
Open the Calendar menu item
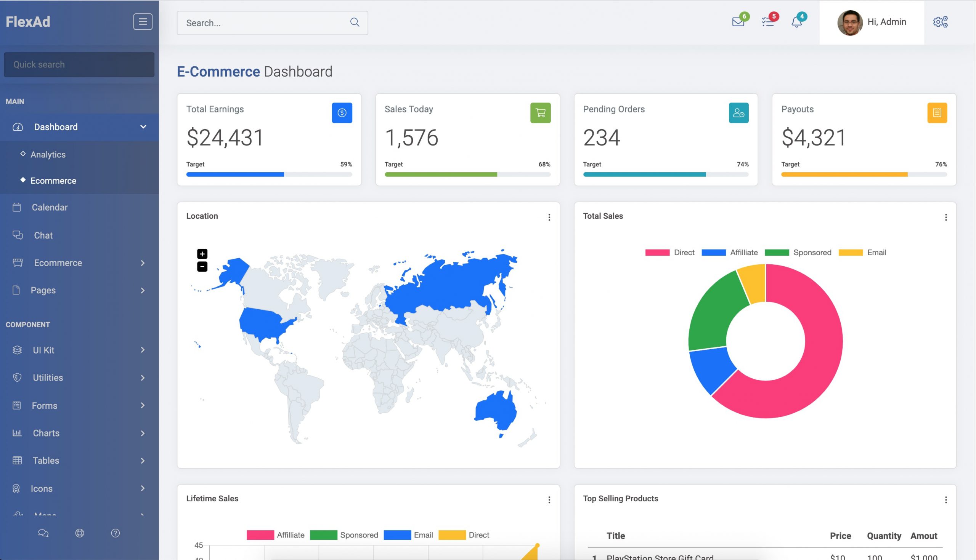pyautogui.click(x=79, y=207)
